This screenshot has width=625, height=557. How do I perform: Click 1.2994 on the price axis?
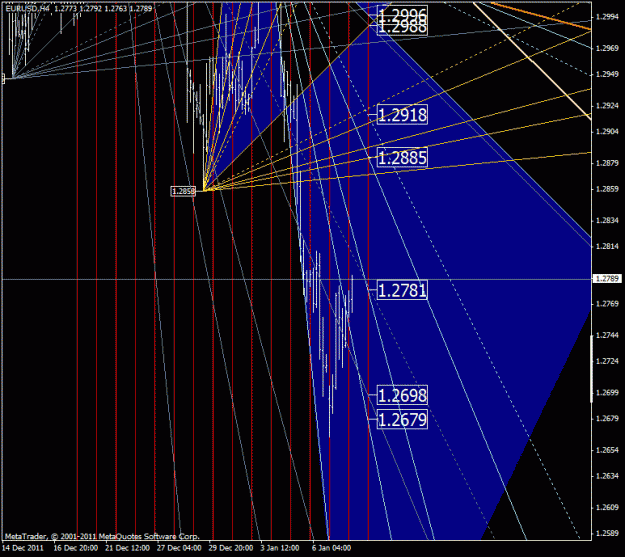pyautogui.click(x=607, y=17)
